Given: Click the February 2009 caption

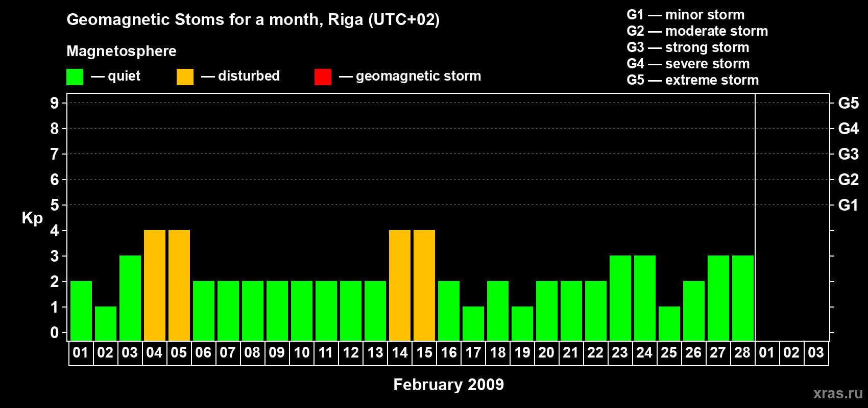Looking at the screenshot, I should [x=449, y=385].
